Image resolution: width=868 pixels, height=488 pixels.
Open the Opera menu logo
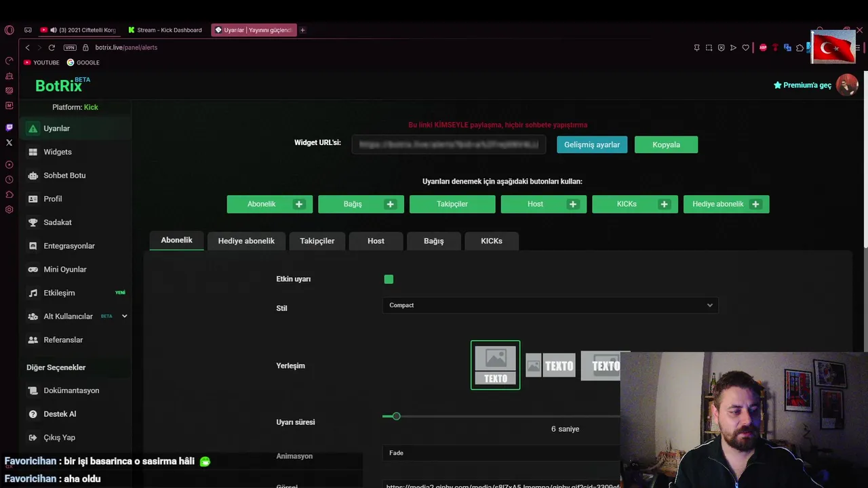[x=9, y=30]
